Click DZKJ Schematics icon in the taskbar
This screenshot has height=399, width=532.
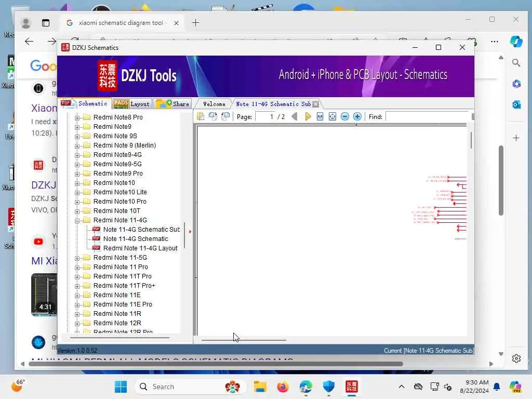coord(352,387)
